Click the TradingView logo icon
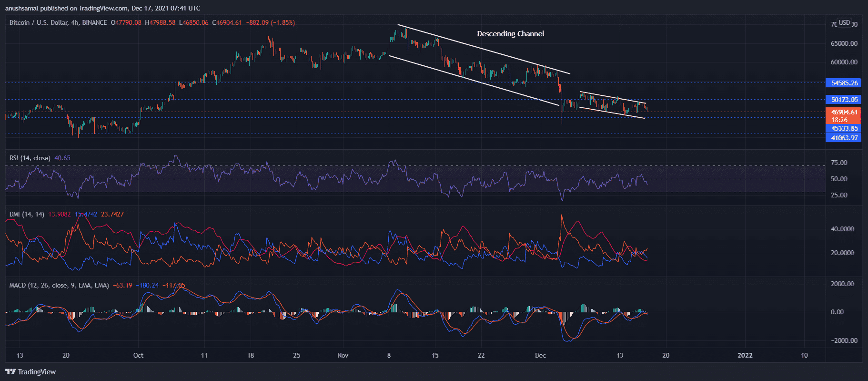This screenshot has width=868, height=381. tap(10, 372)
